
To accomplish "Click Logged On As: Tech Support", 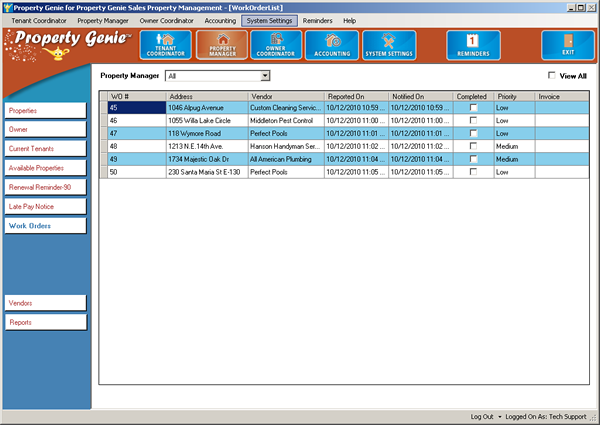I will pos(546,417).
